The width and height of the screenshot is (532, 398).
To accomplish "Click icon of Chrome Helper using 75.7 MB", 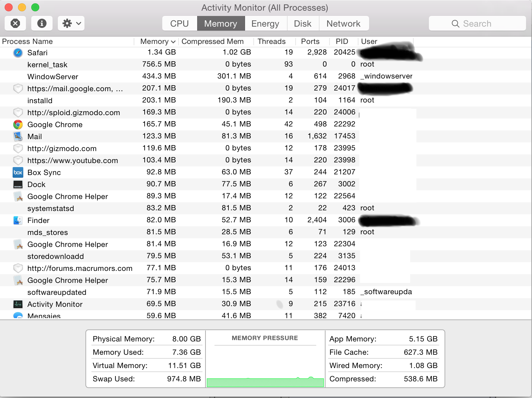I will click(18, 280).
